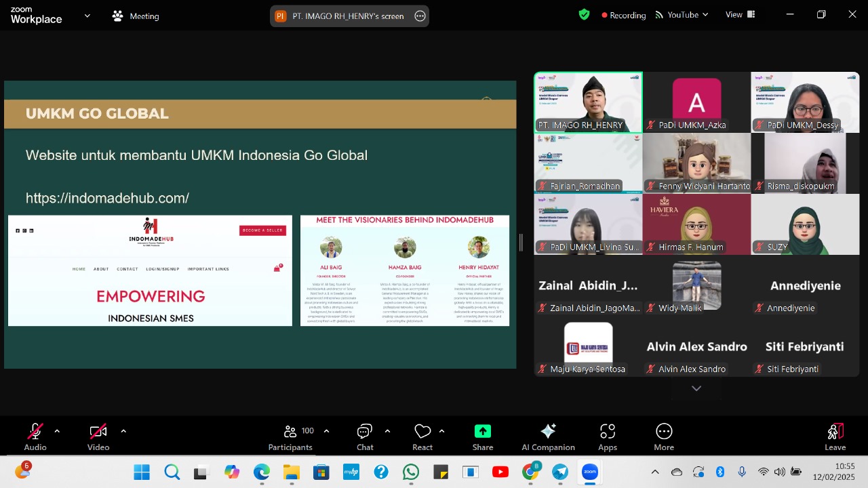Select the PaDi UMKM_Livina video tile
Screen dimensions: 868x488
pos(588,224)
